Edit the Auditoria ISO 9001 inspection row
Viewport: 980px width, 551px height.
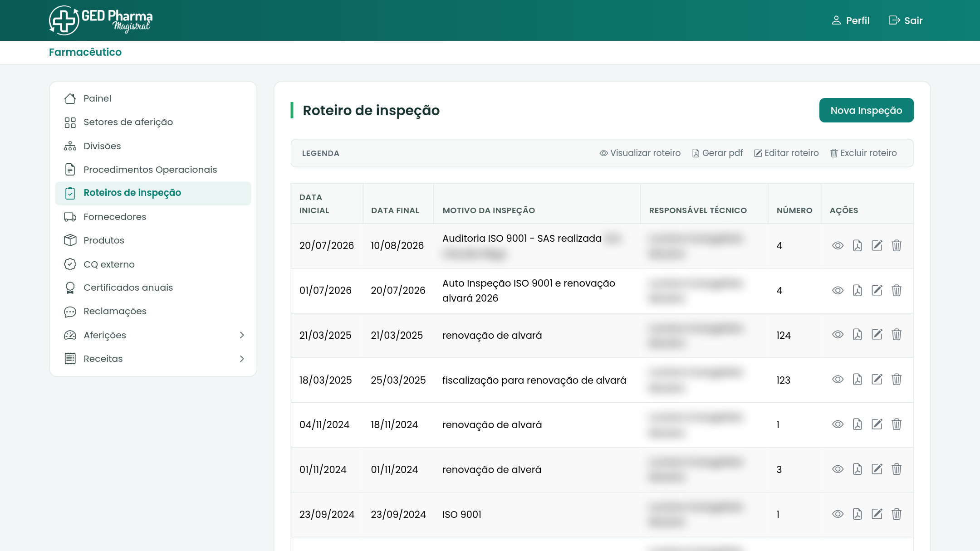(x=877, y=245)
